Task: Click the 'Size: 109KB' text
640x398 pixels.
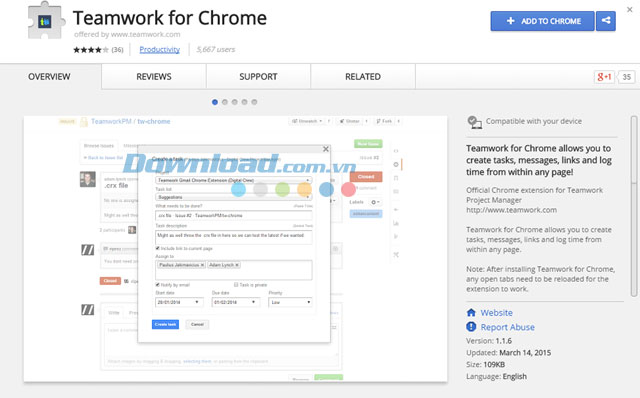Action: point(486,365)
